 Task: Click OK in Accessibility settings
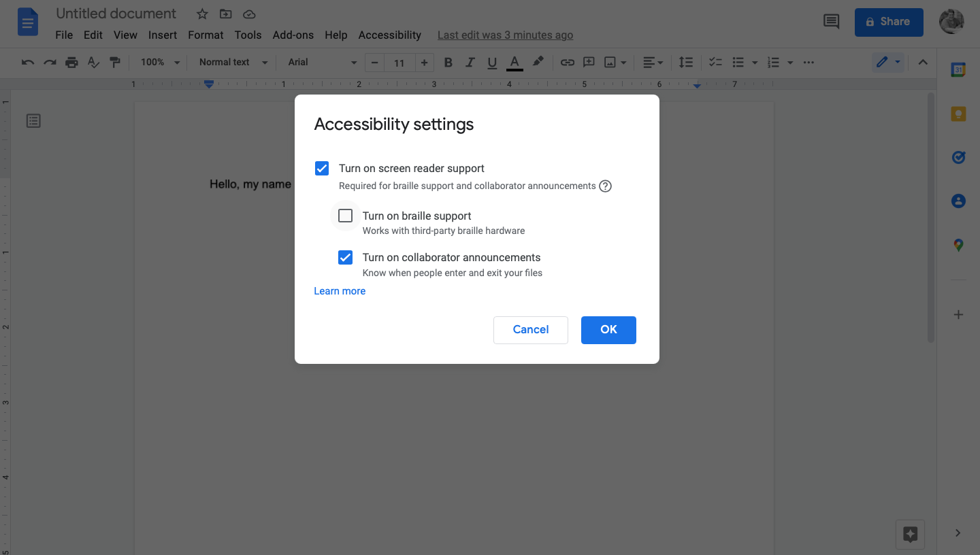[x=608, y=330]
